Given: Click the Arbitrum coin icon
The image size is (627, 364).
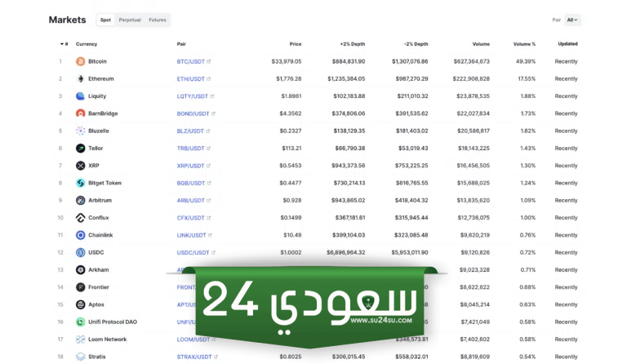Looking at the screenshot, I should pos(80,200).
